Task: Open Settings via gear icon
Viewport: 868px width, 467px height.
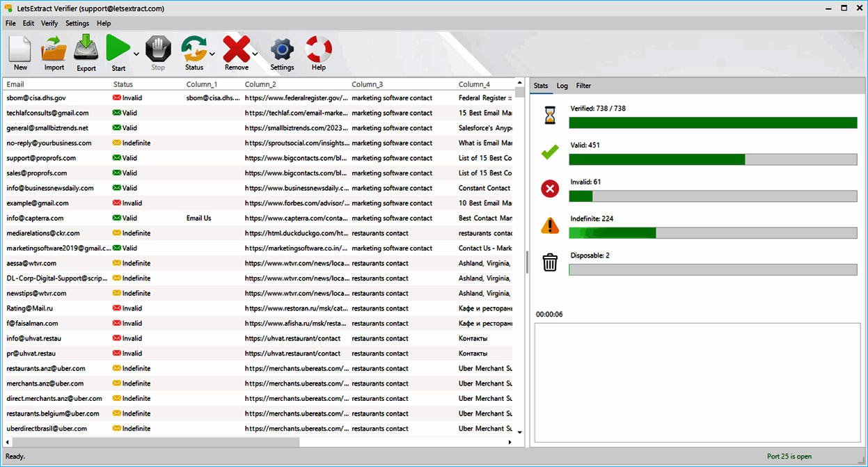Action: coord(282,50)
